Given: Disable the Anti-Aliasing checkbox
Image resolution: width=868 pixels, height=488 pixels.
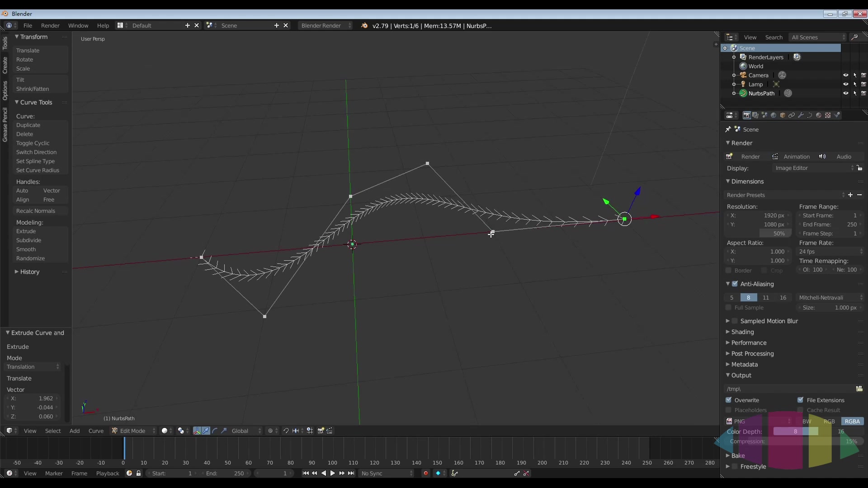Looking at the screenshot, I should pyautogui.click(x=735, y=284).
